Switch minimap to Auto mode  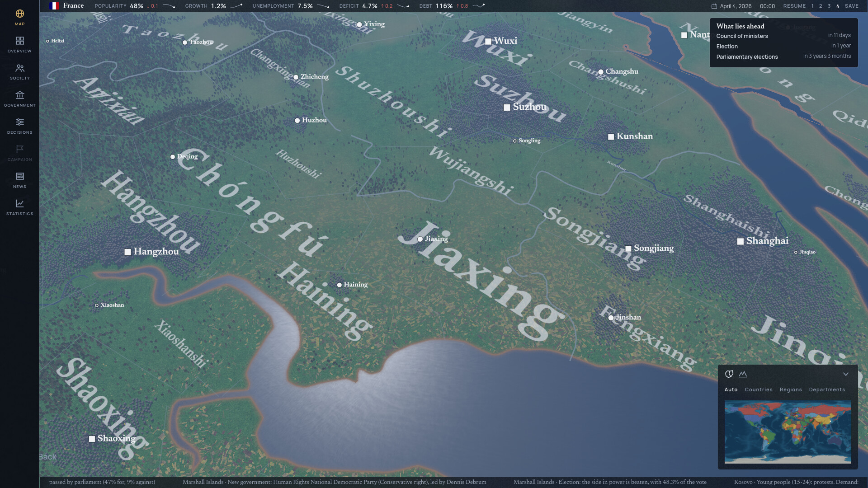click(x=731, y=389)
